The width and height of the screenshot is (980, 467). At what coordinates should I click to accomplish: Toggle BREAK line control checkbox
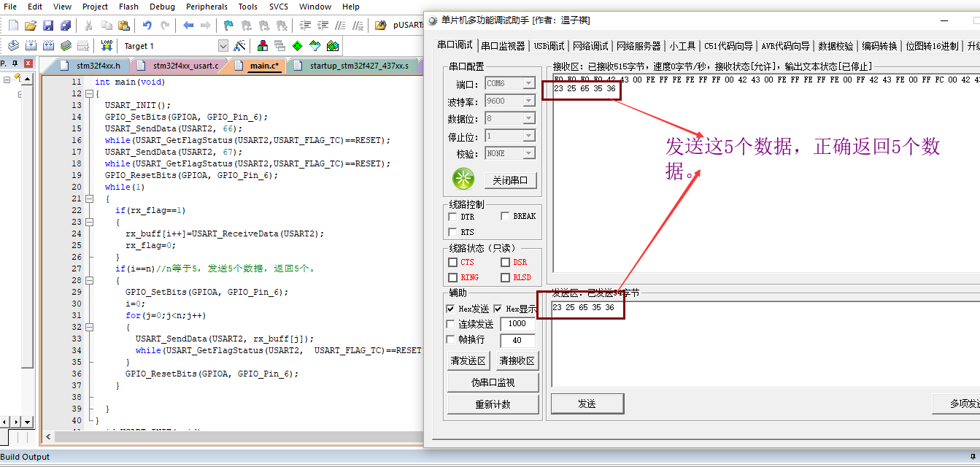click(505, 217)
